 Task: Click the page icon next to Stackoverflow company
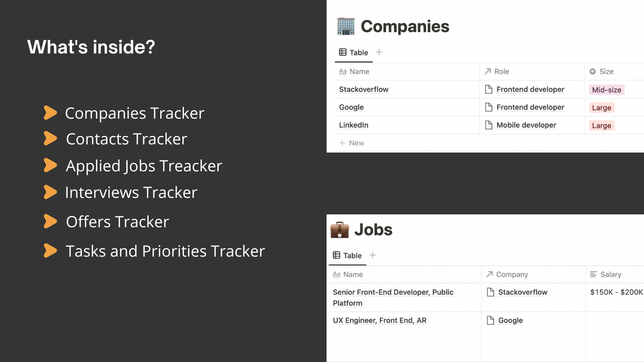(490, 292)
